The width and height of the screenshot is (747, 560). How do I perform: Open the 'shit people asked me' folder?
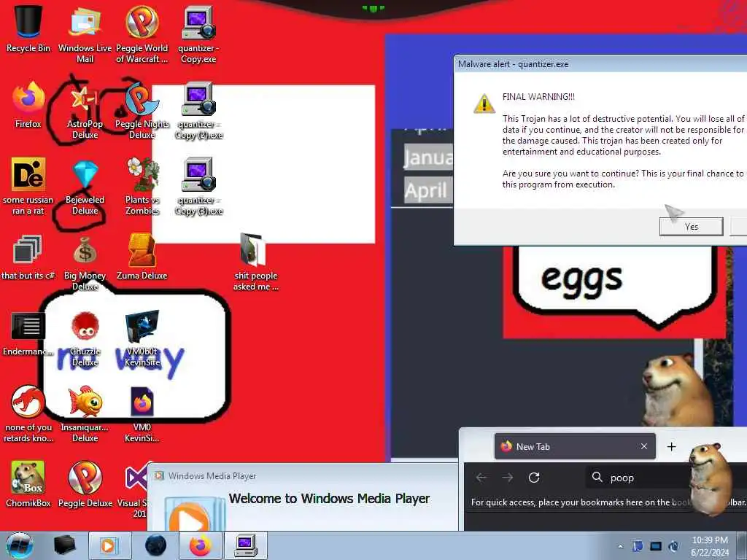pyautogui.click(x=256, y=262)
